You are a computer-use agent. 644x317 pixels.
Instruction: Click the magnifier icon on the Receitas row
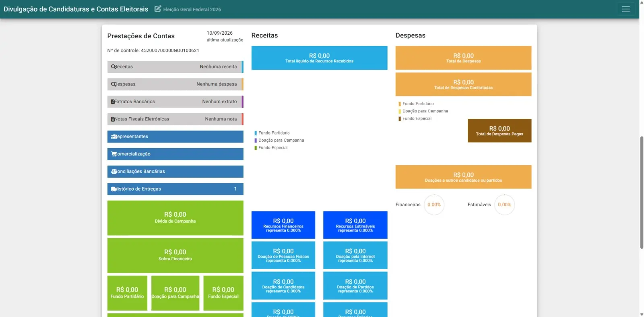pos(114,67)
